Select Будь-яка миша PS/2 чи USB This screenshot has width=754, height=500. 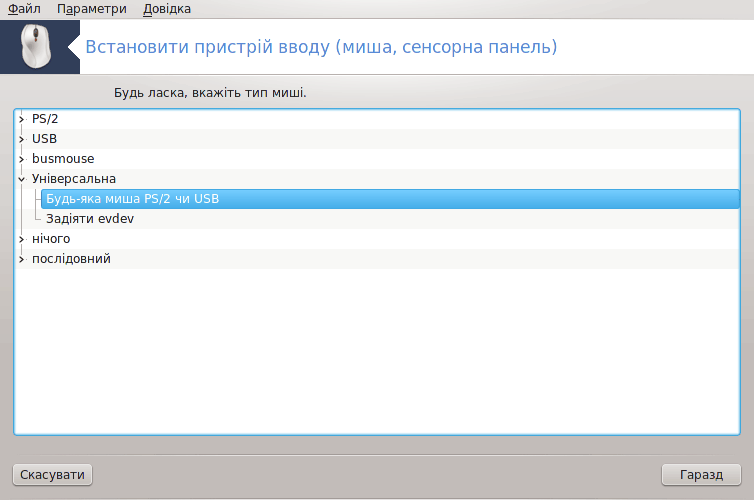[390, 199]
